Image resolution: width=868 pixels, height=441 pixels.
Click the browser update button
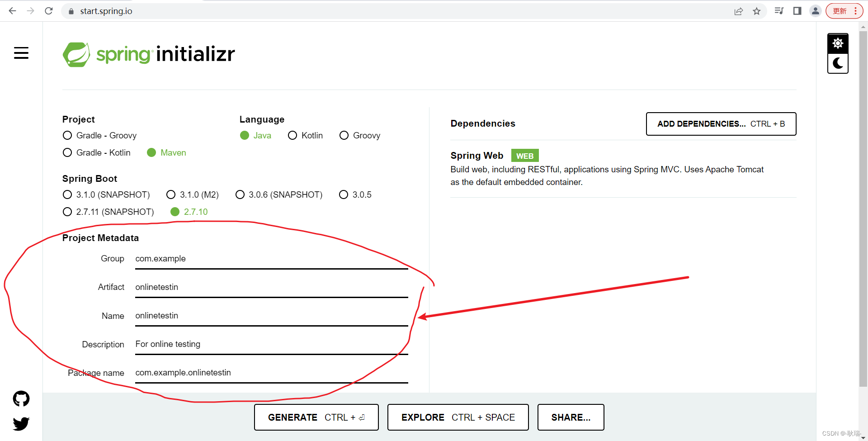(844, 11)
